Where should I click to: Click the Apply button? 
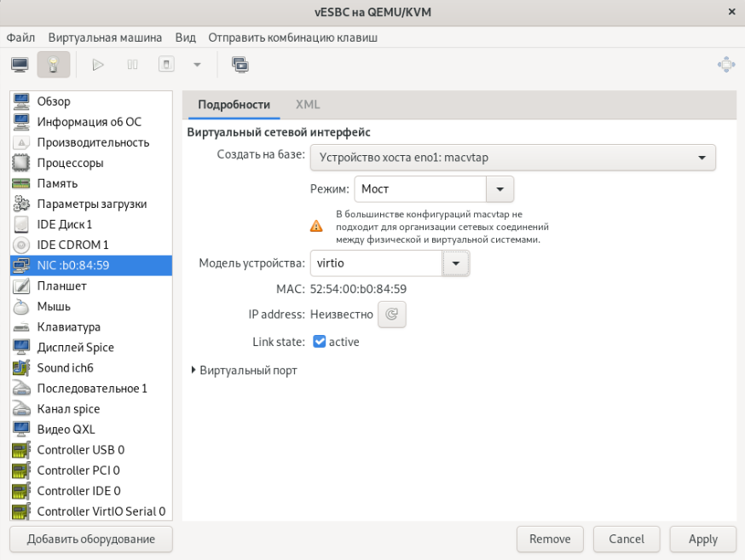click(x=703, y=539)
